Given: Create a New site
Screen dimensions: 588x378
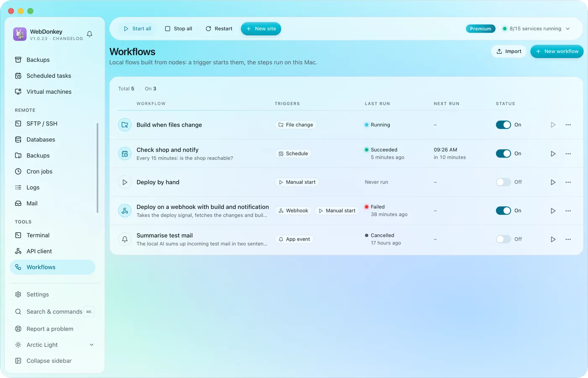Looking at the screenshot, I should pos(261,29).
